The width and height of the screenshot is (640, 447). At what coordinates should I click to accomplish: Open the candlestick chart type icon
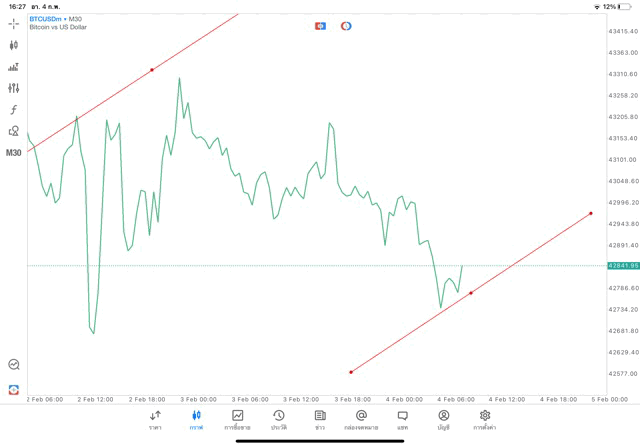pos(14,45)
